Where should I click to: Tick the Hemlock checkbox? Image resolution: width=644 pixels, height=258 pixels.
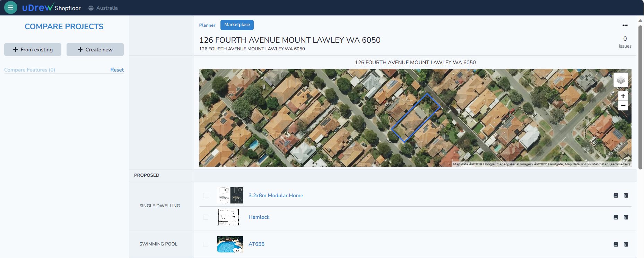click(206, 217)
